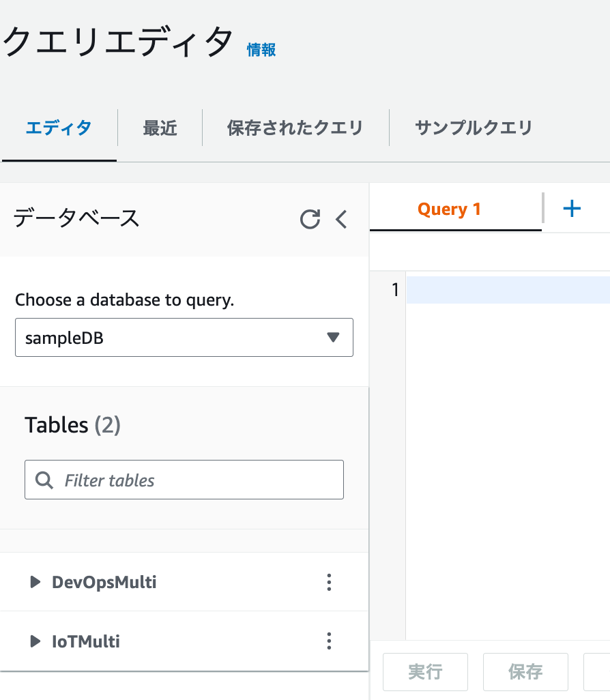Screen dimensions: 610x700
Task: Open the sampleDB database dropdown
Action: 184,337
